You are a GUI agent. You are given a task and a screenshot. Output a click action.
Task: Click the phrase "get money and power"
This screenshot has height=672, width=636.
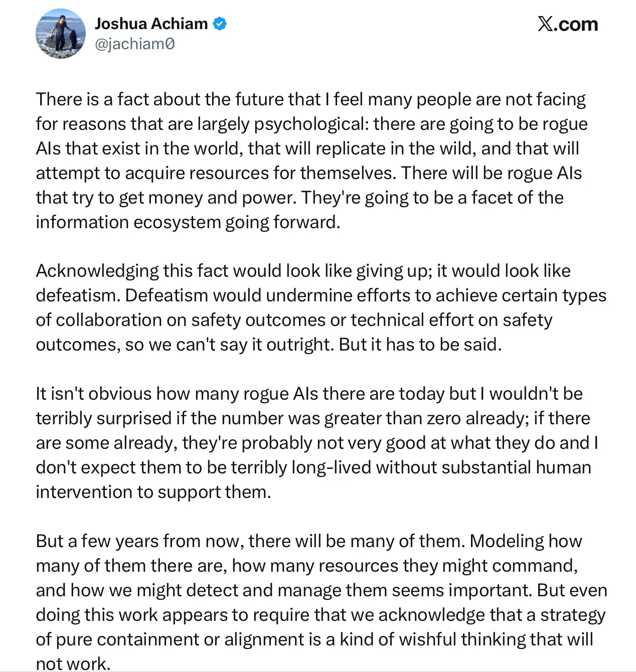[x=208, y=198]
